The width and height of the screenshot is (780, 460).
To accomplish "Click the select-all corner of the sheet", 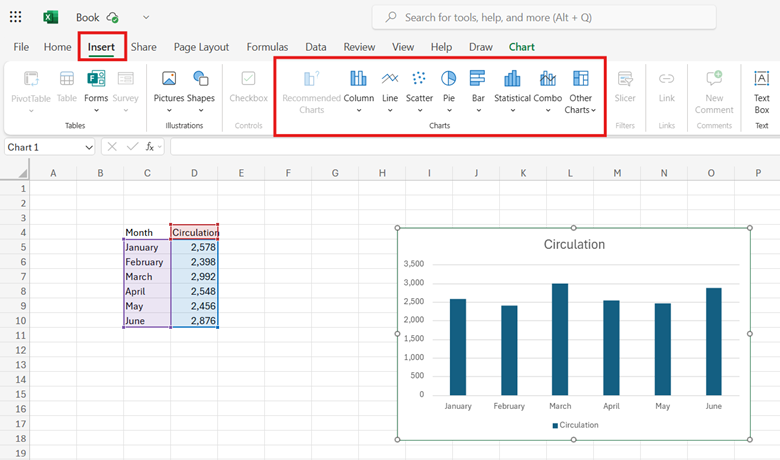I will [22, 173].
